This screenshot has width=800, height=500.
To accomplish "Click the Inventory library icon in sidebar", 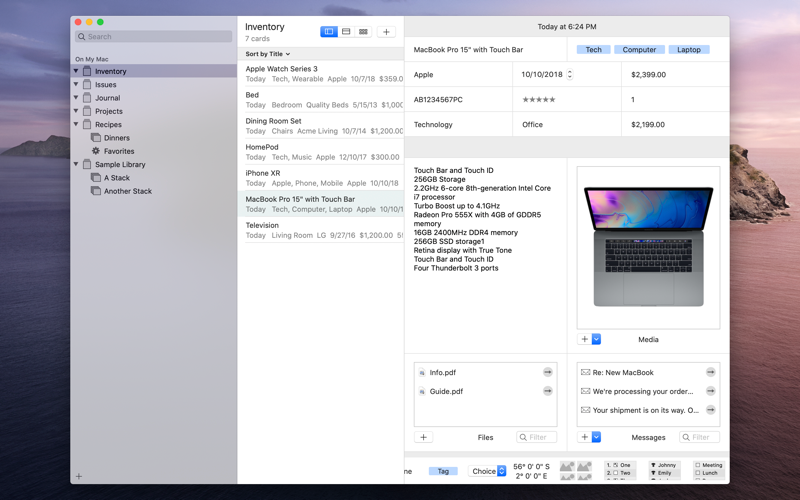I will click(87, 71).
